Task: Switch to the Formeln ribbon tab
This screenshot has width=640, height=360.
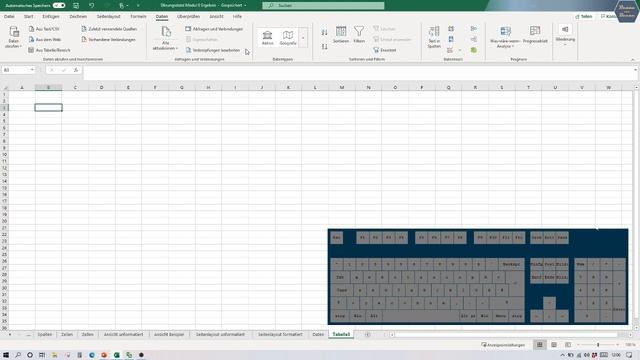Action: coord(138,16)
